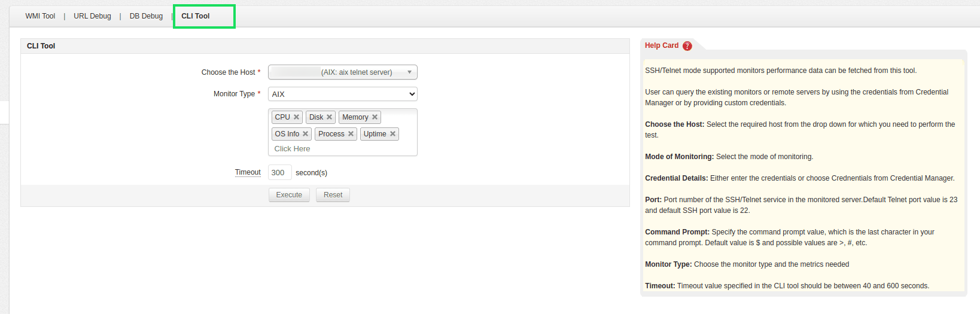Open the Choose the Host dropdown
Image resolution: width=980 pixels, height=314 pixels.
[x=342, y=72]
